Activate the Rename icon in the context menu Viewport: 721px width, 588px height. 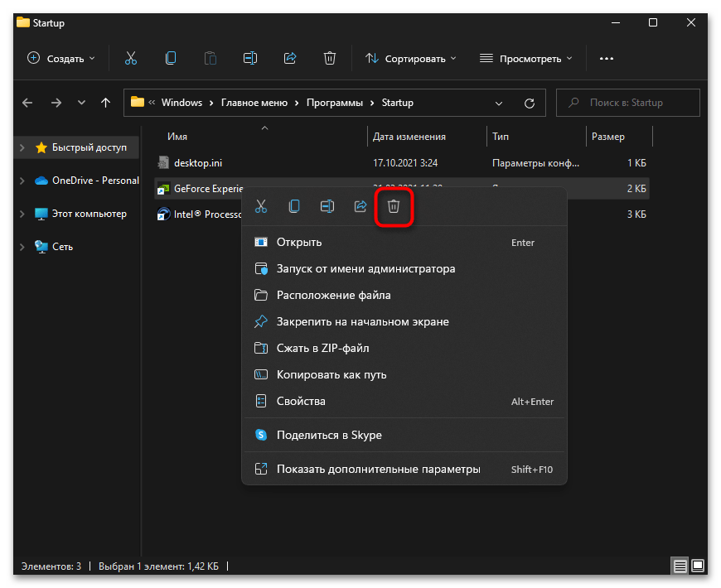[x=327, y=206]
